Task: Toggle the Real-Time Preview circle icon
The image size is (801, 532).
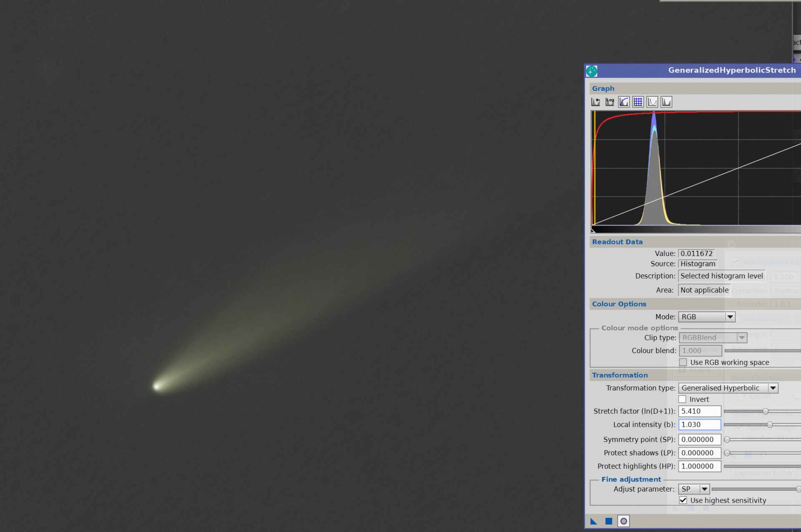Action: pyautogui.click(x=623, y=521)
